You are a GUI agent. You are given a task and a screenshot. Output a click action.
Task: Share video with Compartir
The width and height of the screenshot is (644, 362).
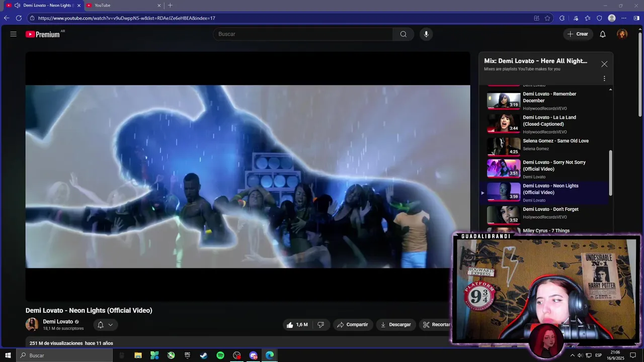coord(353,325)
